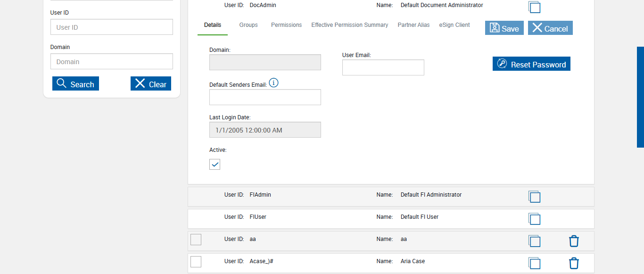The image size is (644, 274).
Task: Select the checkbox for Acase_)# user
Action: tap(196, 262)
